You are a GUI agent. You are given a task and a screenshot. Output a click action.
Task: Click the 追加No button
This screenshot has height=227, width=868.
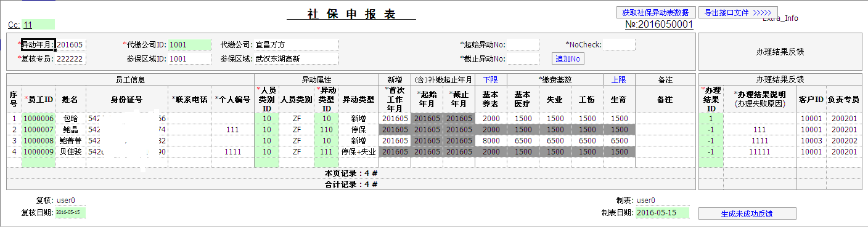(568, 59)
